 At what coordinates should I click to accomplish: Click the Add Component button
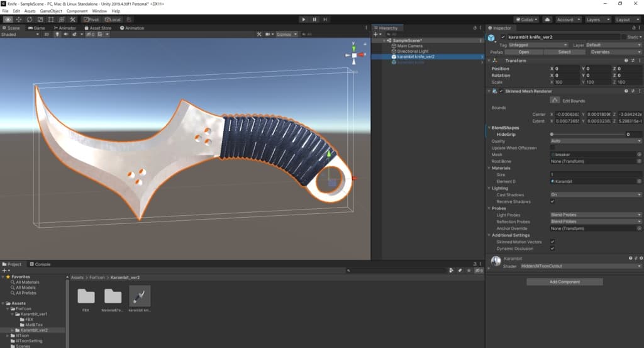(x=564, y=282)
